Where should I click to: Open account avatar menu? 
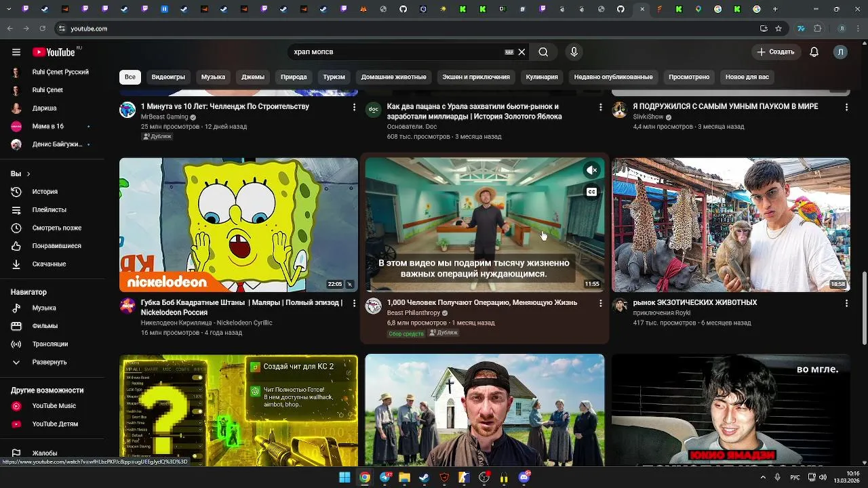[x=840, y=52]
